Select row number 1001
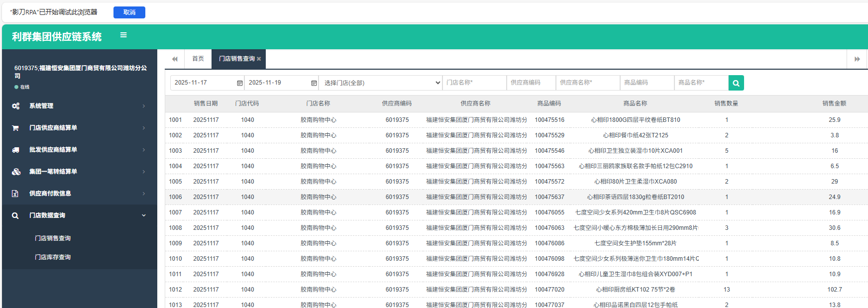Screen dimensions: 868x308 click(x=175, y=120)
